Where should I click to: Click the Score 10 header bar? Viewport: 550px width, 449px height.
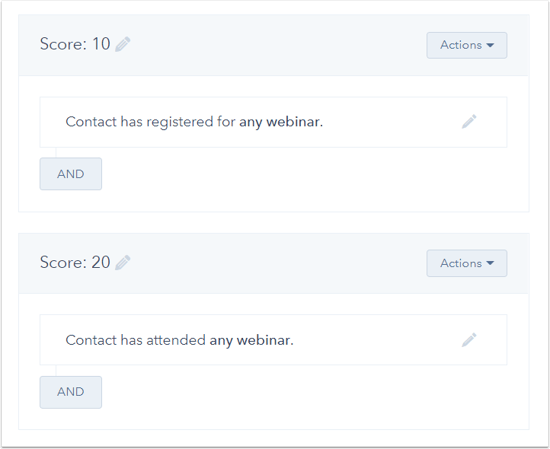[274, 45]
